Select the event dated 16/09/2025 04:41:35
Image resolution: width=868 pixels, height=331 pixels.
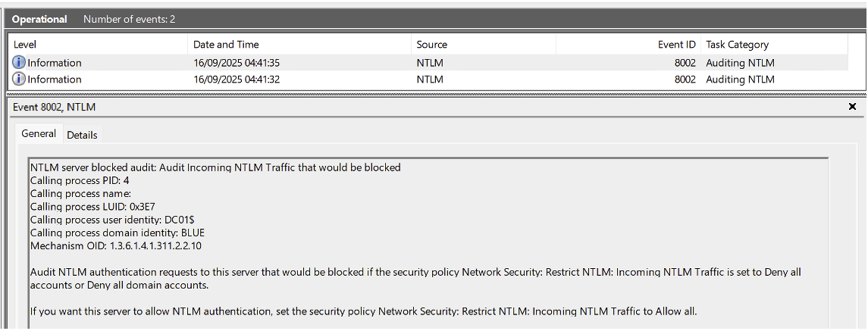pyautogui.click(x=237, y=63)
